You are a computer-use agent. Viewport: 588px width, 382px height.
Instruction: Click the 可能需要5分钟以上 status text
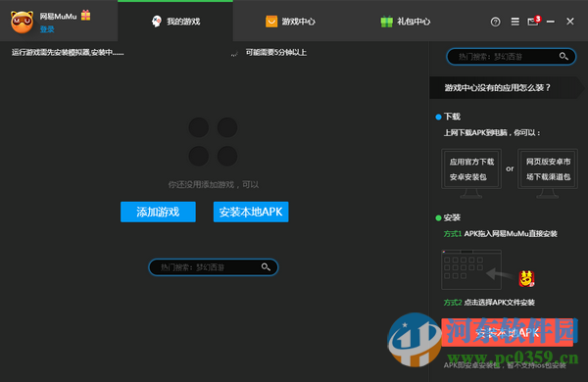[276, 53]
